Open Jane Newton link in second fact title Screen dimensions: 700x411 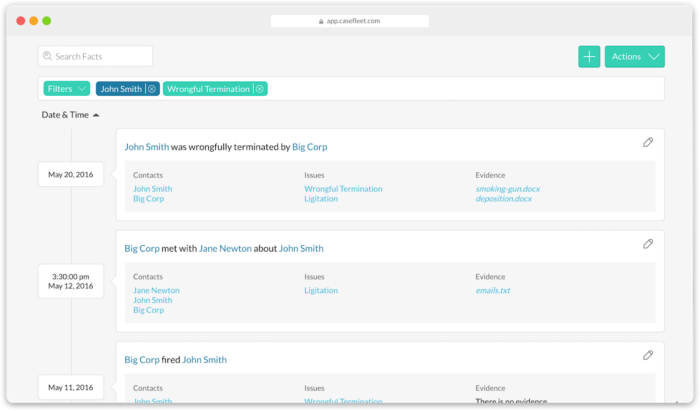pyautogui.click(x=225, y=248)
